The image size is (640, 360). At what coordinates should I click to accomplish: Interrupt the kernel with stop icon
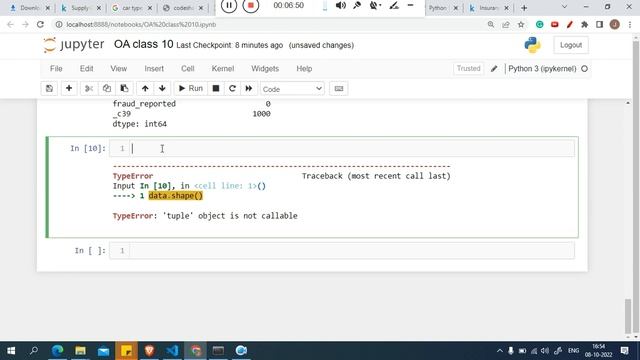point(216,89)
